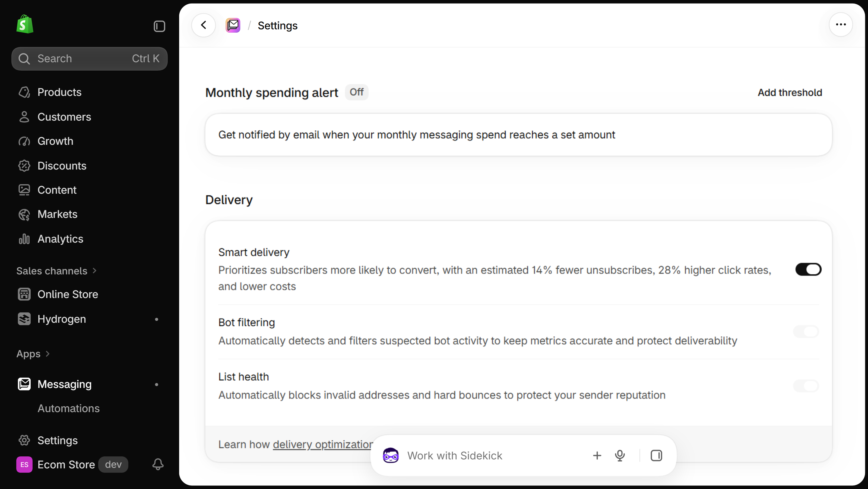868x489 pixels.
Task: Go back using the left arrow button
Action: pos(204,25)
